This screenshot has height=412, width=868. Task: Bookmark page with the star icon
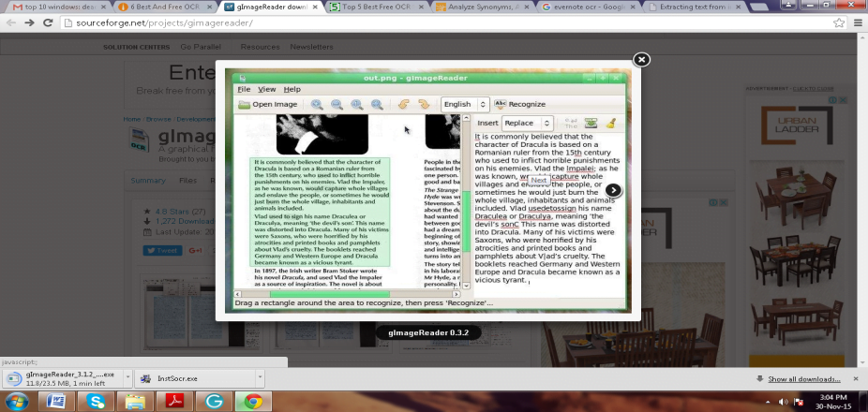click(839, 22)
